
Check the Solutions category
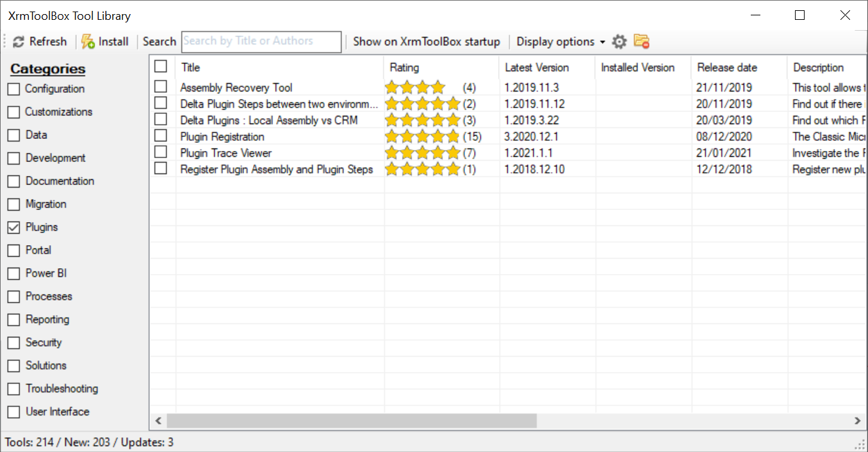pyautogui.click(x=13, y=366)
